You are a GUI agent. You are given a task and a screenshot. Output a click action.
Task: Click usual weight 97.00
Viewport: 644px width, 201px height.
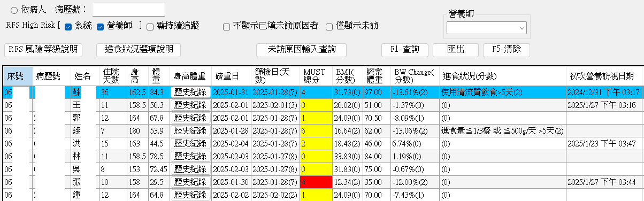[377, 92]
